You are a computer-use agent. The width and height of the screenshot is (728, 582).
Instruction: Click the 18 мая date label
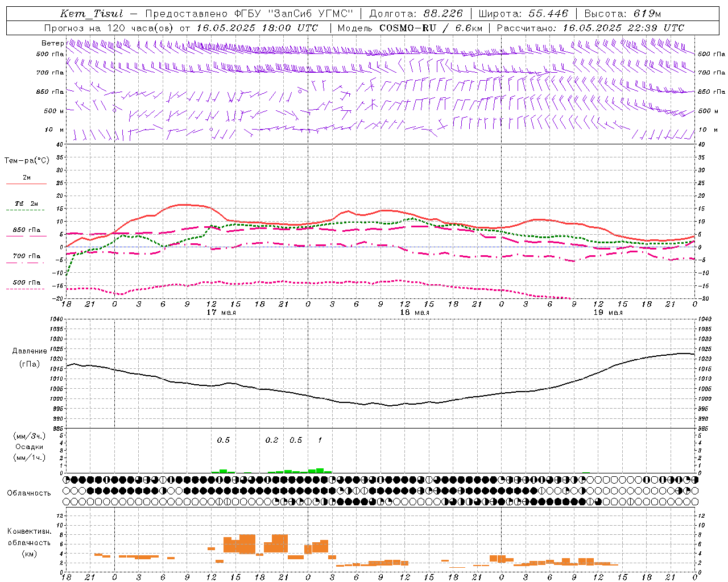point(415,313)
